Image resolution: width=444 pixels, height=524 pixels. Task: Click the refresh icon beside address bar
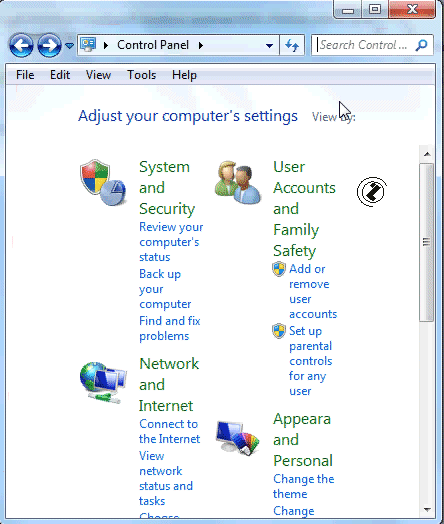coord(292,45)
